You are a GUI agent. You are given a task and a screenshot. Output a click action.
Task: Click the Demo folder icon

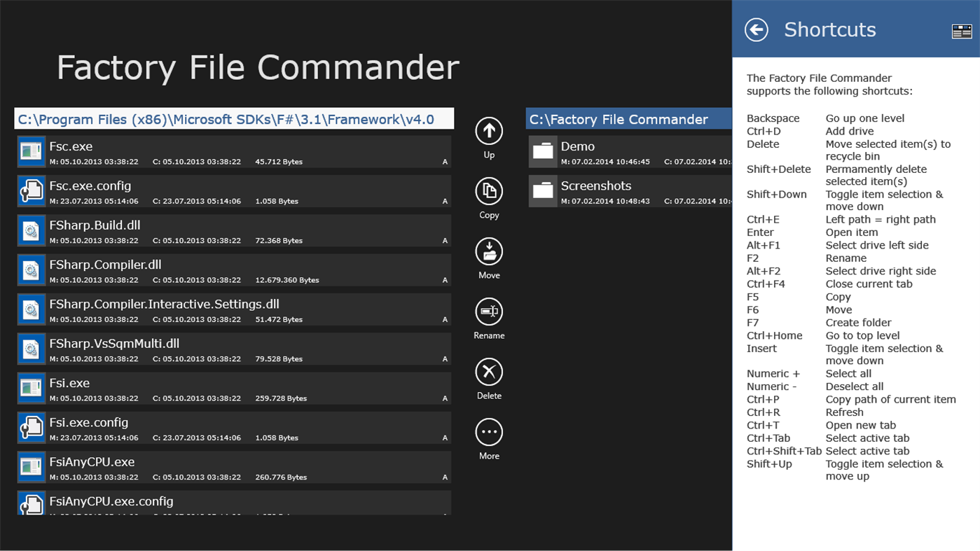pyautogui.click(x=543, y=152)
